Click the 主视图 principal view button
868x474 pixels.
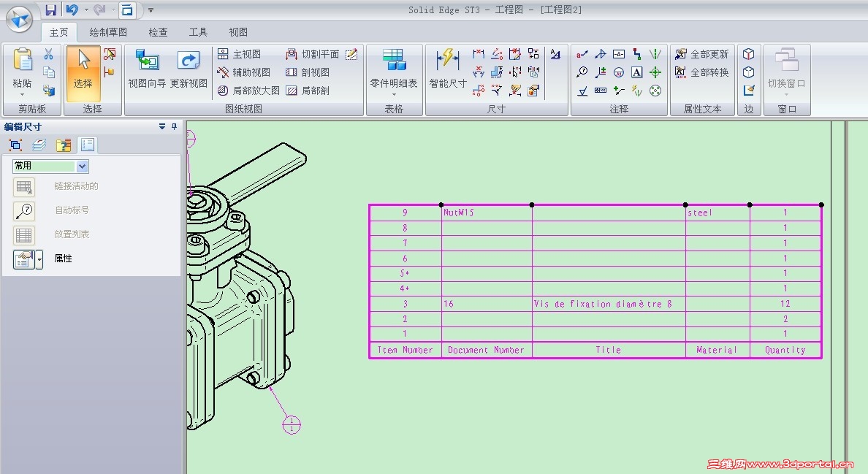tap(239, 54)
